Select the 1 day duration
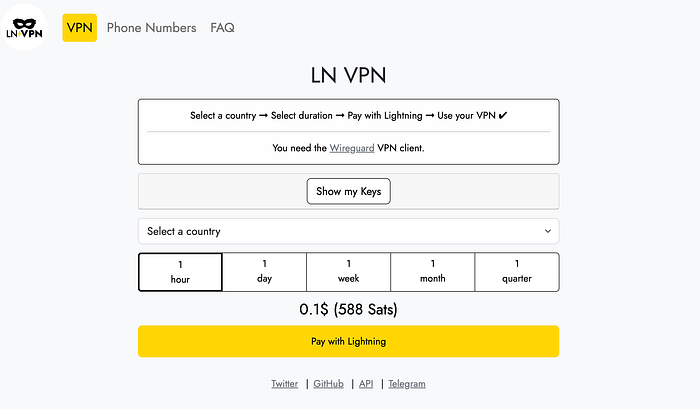 [264, 272]
